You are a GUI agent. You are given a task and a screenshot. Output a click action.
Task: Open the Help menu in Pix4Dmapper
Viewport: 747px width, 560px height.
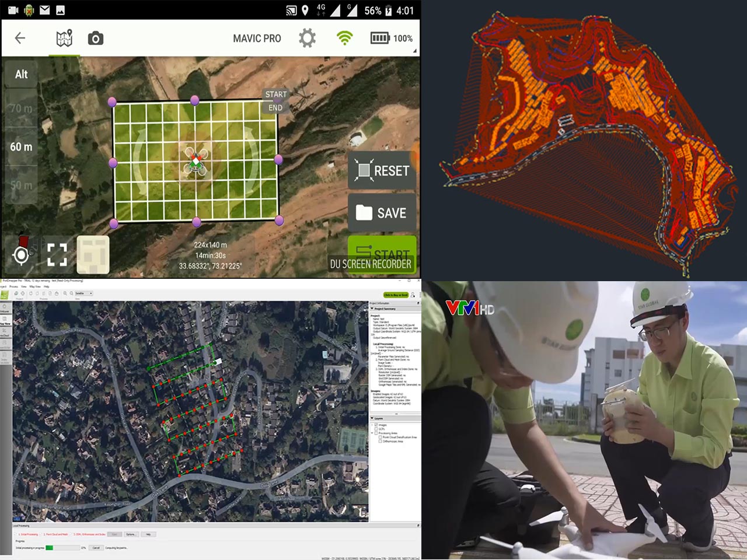(x=47, y=286)
